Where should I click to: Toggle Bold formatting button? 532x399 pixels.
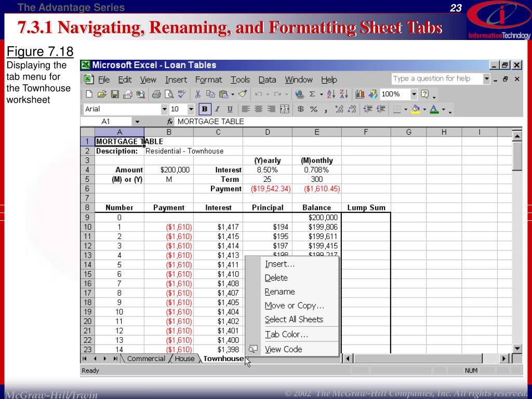[x=205, y=109]
